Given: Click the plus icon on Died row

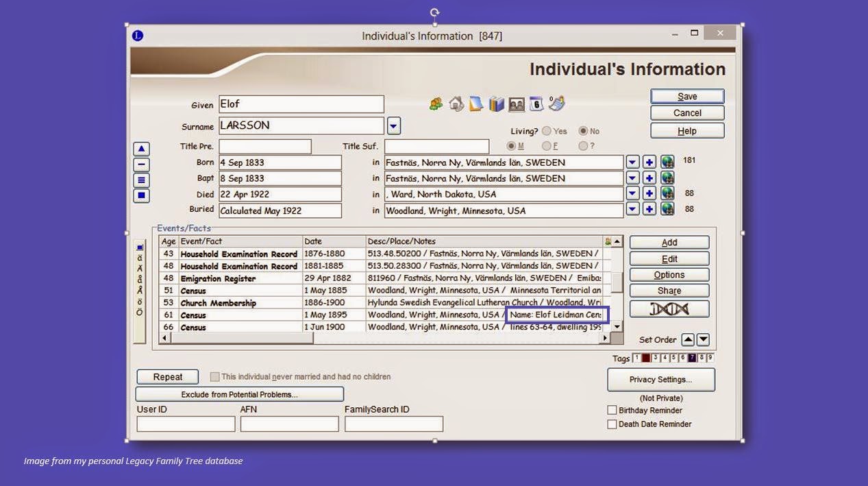Looking at the screenshot, I should pos(649,194).
